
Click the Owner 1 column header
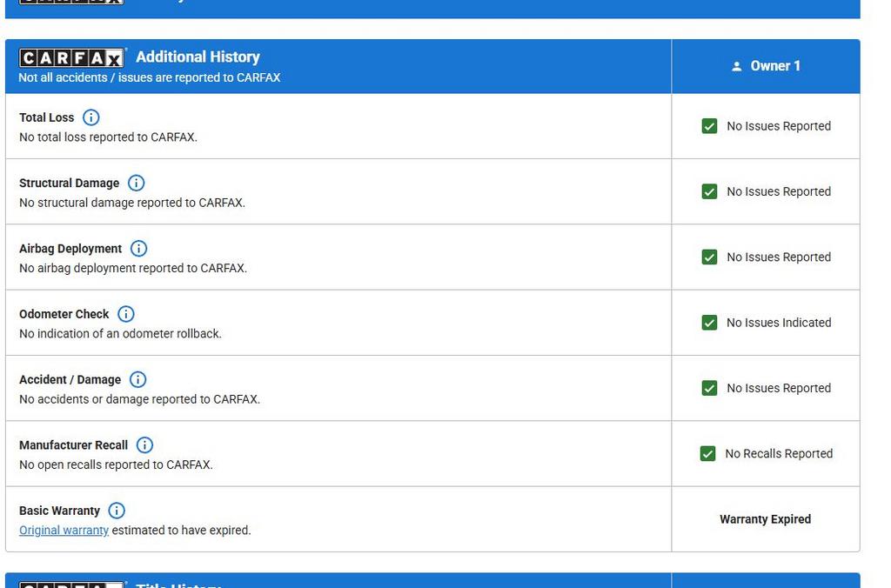click(766, 66)
